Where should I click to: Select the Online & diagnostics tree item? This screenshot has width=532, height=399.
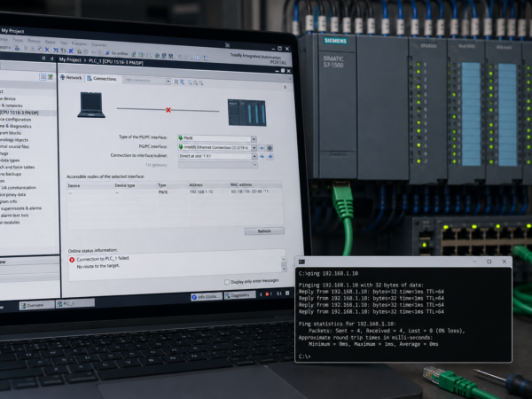16,126
